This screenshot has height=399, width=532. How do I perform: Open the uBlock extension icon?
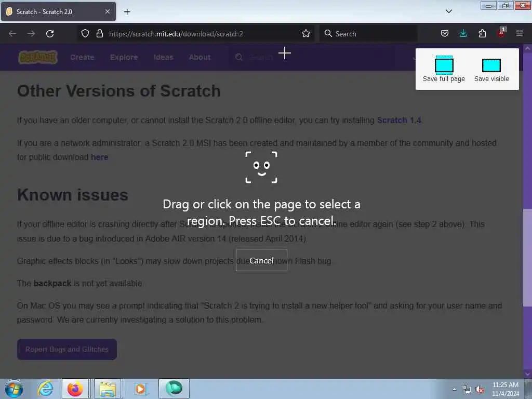(501, 33)
